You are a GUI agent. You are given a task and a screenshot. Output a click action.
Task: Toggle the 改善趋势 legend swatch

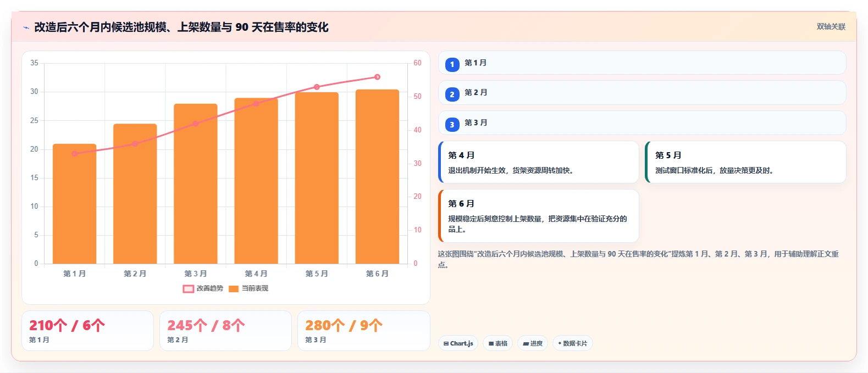[188, 288]
